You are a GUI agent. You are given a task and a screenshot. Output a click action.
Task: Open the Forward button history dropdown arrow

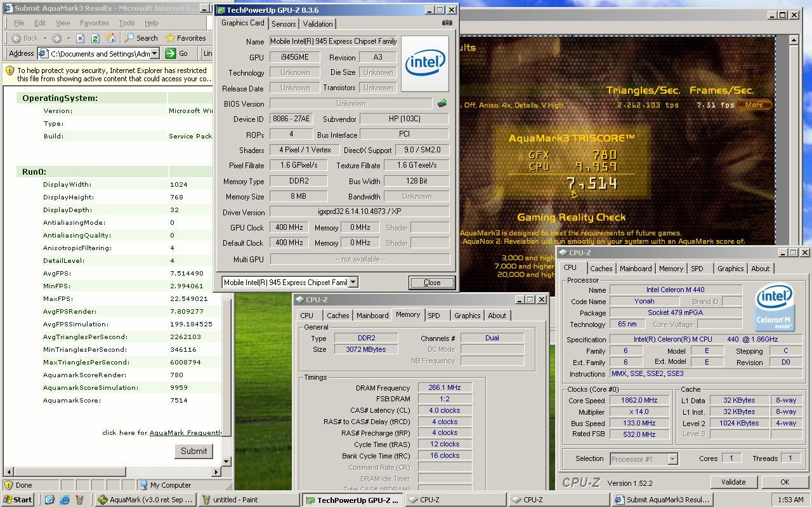tap(68, 38)
